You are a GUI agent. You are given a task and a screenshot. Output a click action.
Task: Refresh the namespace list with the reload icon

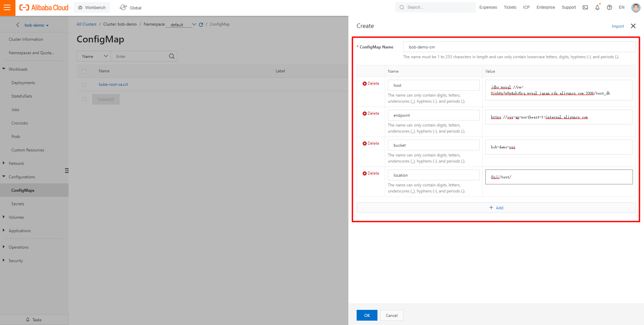pyautogui.click(x=201, y=24)
